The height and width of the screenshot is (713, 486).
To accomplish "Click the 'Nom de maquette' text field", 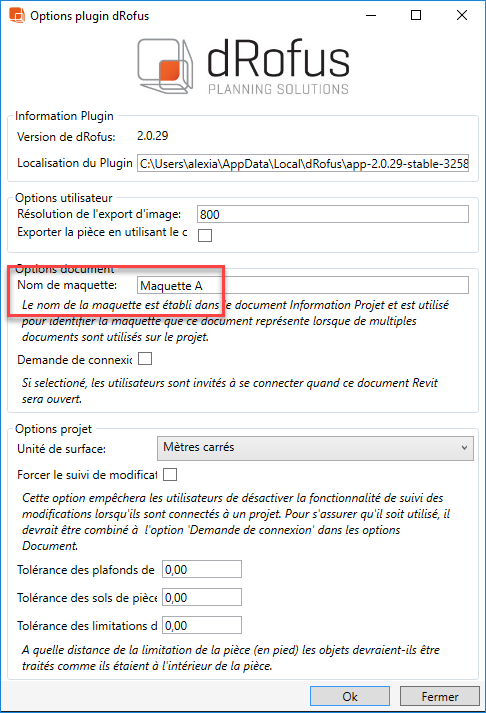I will coord(303,286).
